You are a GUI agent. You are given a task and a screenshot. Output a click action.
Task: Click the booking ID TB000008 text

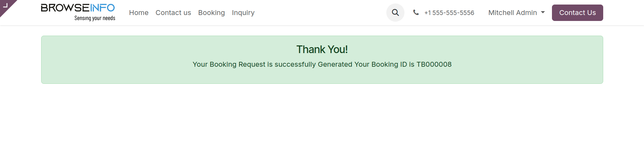pos(434,64)
